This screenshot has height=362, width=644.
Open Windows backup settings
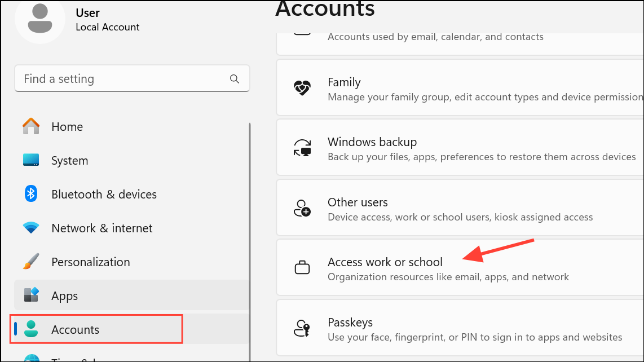pyautogui.click(x=460, y=148)
